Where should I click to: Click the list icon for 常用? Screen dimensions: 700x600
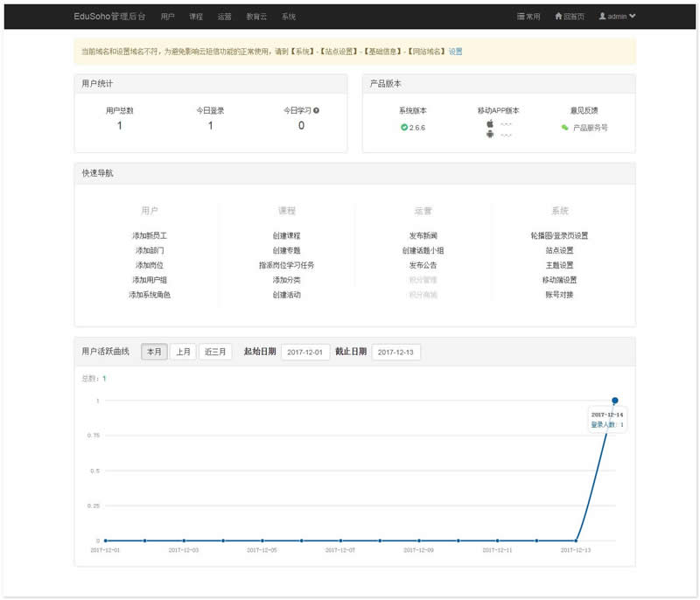(x=521, y=17)
